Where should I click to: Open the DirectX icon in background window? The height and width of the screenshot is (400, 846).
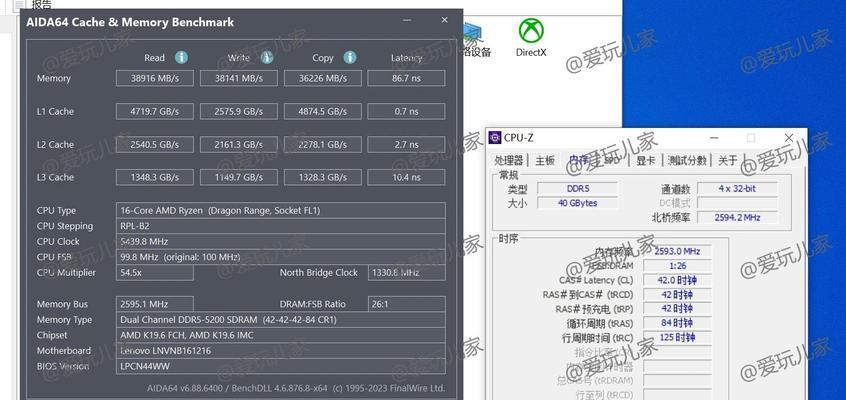531,38
